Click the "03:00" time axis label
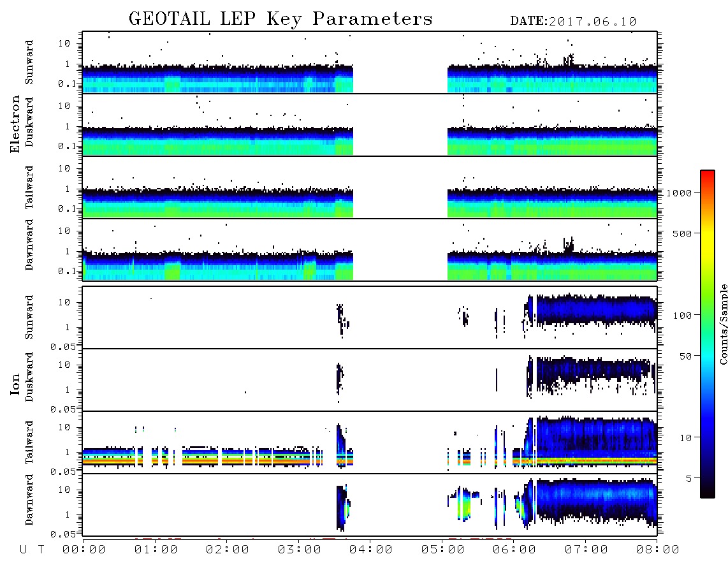728x561 pixels. 300,550
